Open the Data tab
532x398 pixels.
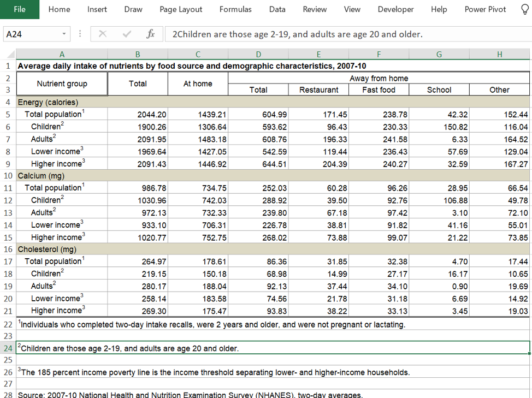(277, 9)
